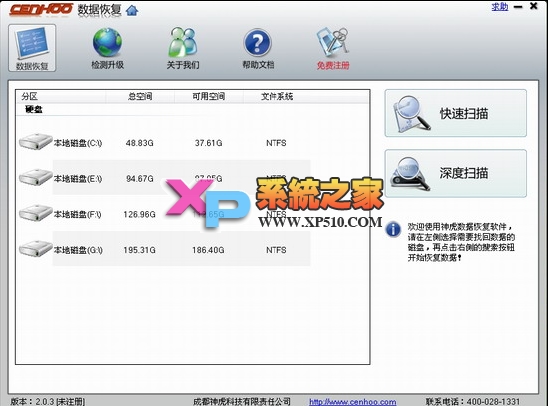Sort by the 可用空间 column header
This screenshot has height=406, width=548.
point(209,96)
